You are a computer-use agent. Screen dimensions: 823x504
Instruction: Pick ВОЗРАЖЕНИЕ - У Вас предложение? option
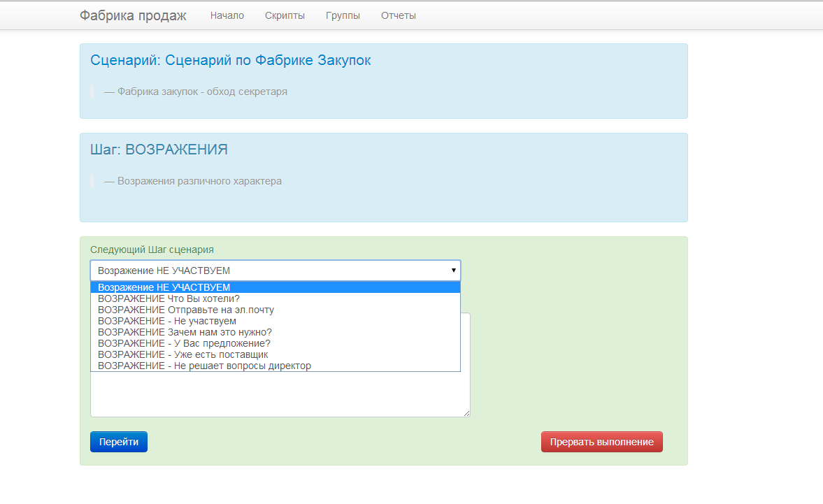coord(275,343)
